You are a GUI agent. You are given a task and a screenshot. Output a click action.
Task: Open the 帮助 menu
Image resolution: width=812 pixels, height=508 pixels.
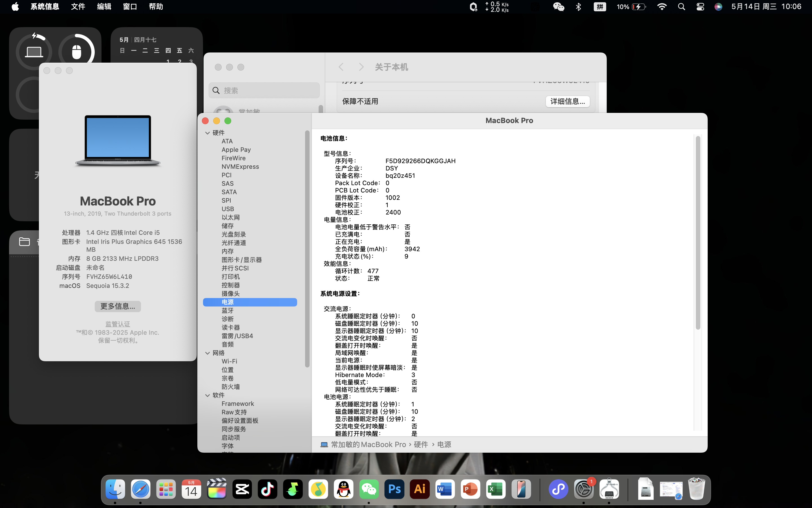(x=156, y=7)
